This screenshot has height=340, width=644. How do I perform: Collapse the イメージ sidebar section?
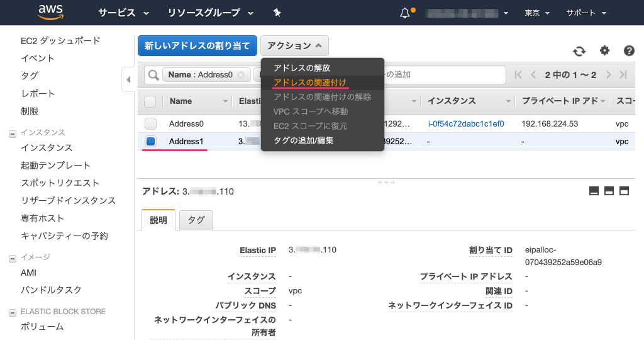[x=13, y=258]
